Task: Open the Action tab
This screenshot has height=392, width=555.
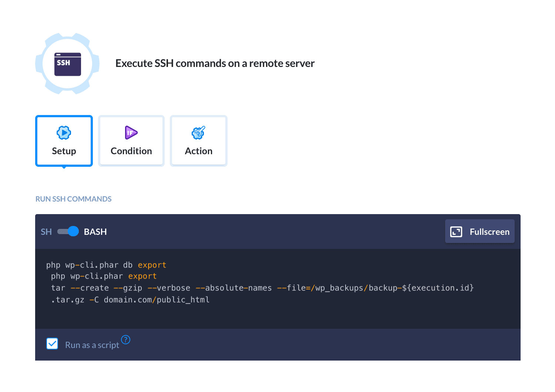Action: (x=199, y=151)
